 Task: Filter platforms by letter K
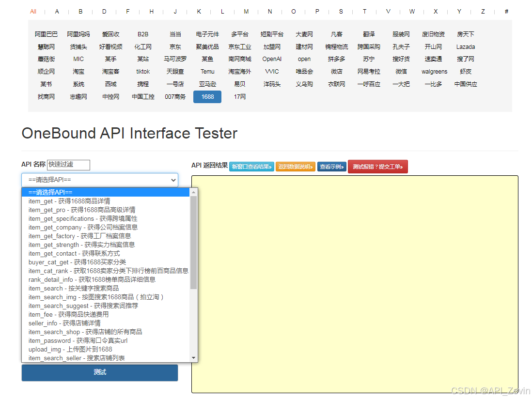[x=199, y=12]
